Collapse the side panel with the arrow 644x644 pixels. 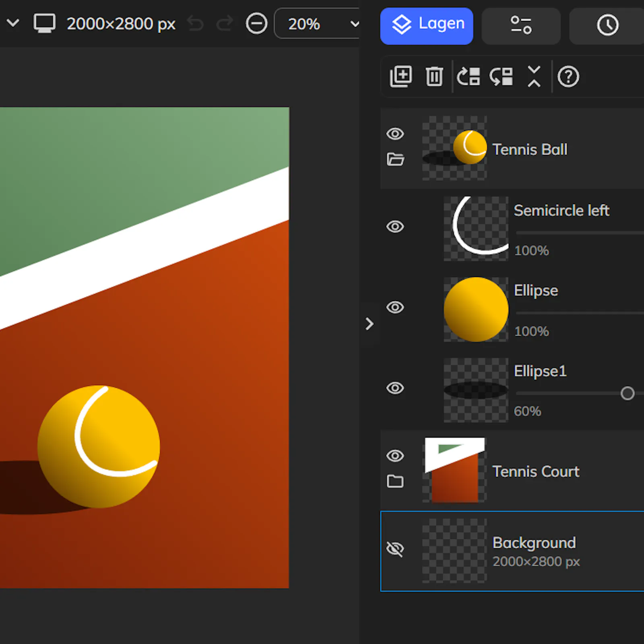pyautogui.click(x=369, y=324)
